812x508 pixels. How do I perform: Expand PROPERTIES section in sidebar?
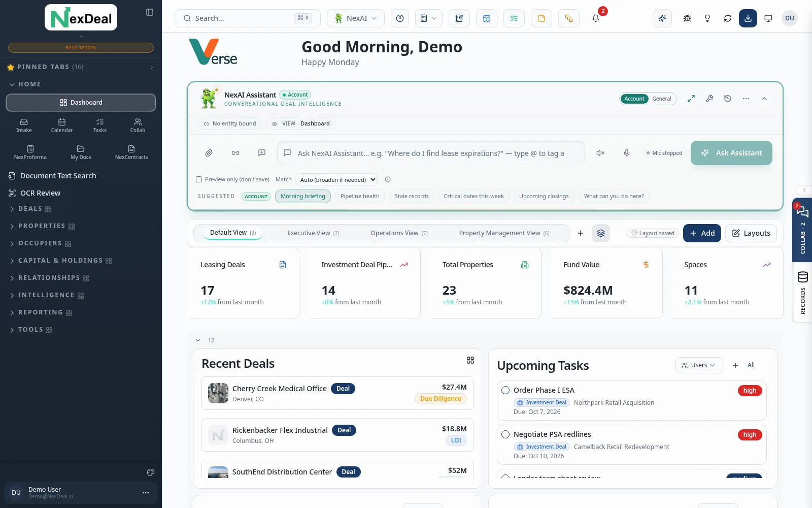click(x=42, y=226)
